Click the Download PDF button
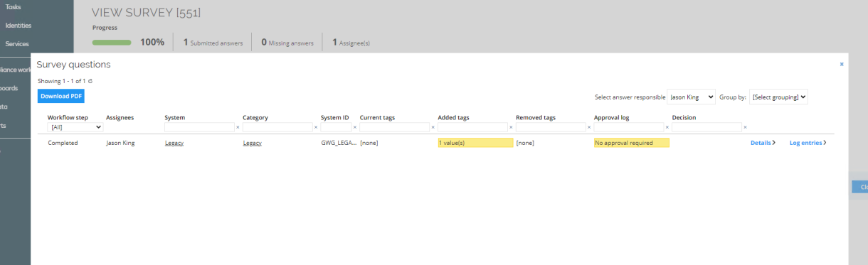The width and height of the screenshot is (868, 265). pos(61,96)
